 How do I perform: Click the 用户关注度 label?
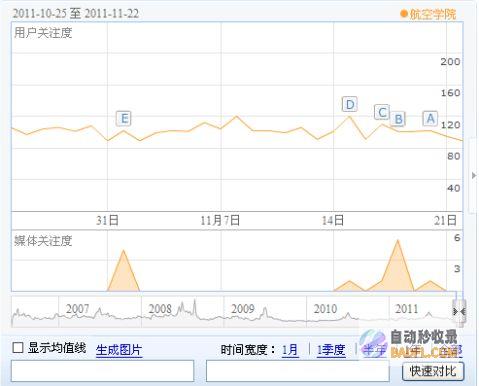[x=43, y=33]
